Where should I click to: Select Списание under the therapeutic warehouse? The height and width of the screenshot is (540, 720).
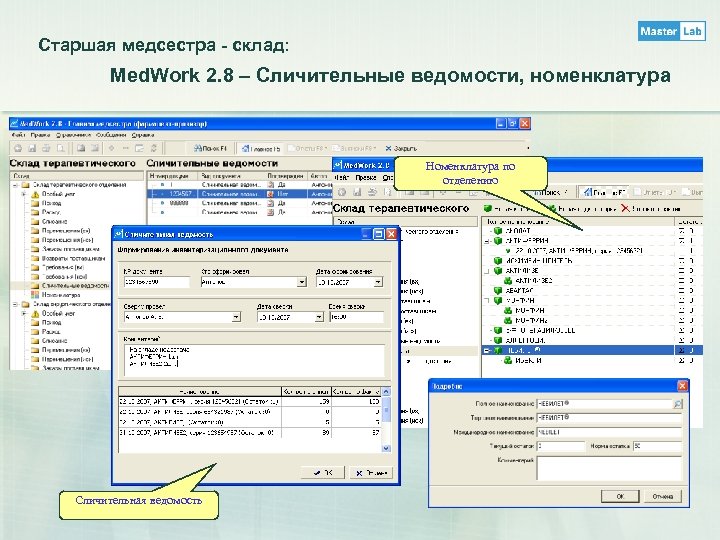pos(54,221)
